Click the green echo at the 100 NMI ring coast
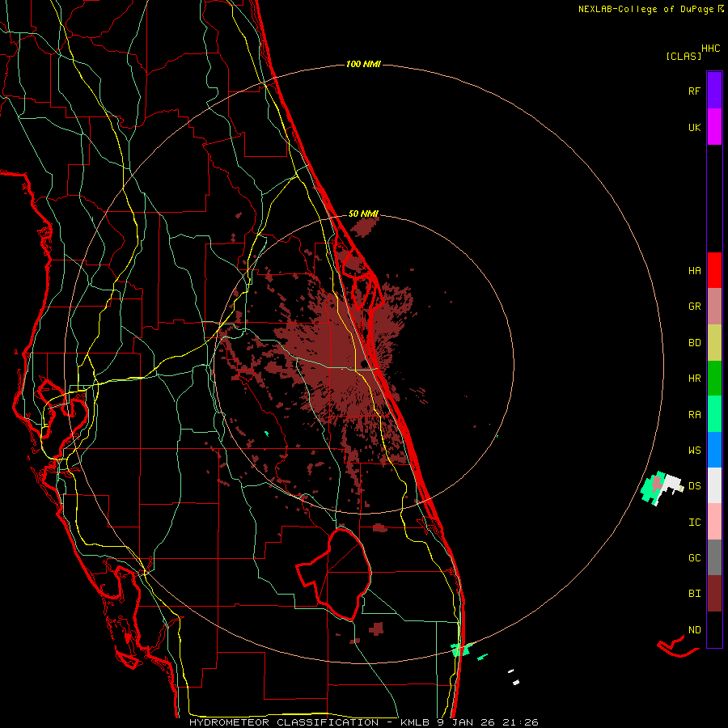Image resolution: width=728 pixels, height=728 pixels. coord(461,649)
